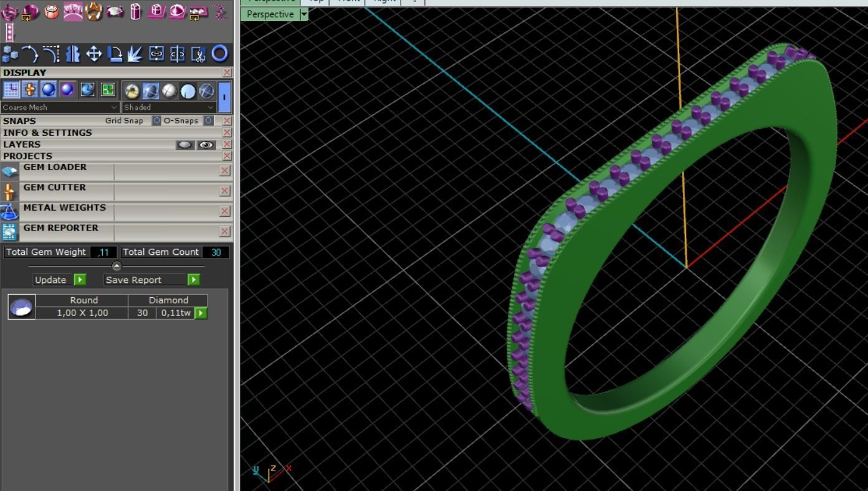Expand the LAYERS panel header
The width and height of the screenshot is (868, 491).
tap(22, 144)
